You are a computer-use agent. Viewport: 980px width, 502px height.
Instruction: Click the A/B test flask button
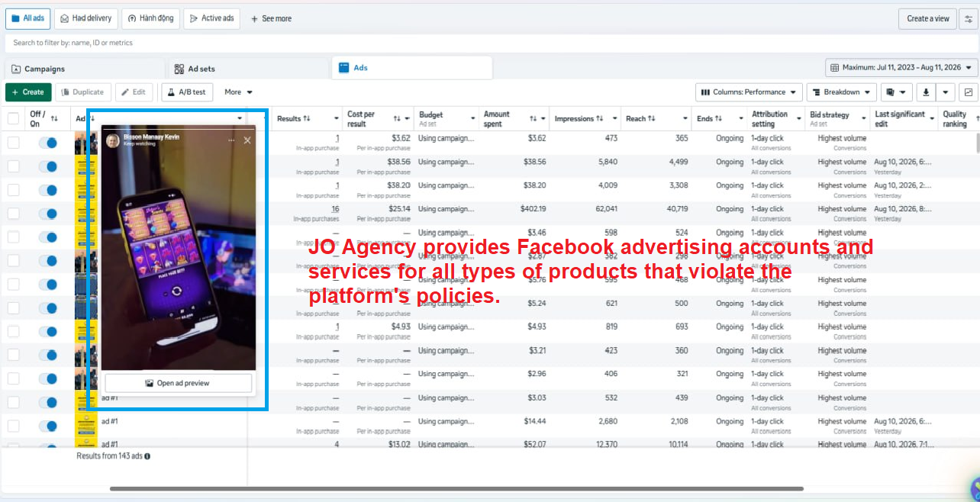coord(187,92)
